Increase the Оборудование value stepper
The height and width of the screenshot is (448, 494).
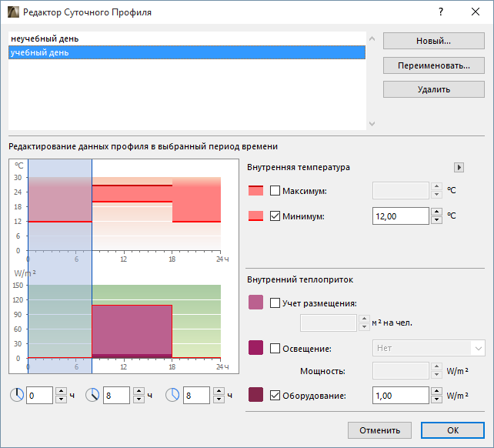[x=436, y=391]
